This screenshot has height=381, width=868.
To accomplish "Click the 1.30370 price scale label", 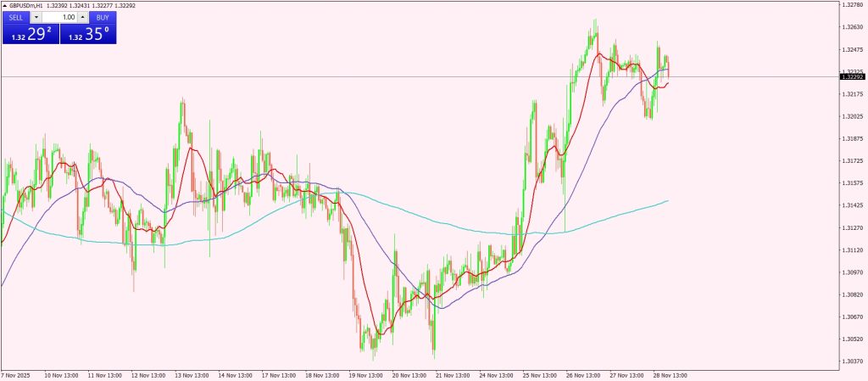I will pyautogui.click(x=851, y=361).
